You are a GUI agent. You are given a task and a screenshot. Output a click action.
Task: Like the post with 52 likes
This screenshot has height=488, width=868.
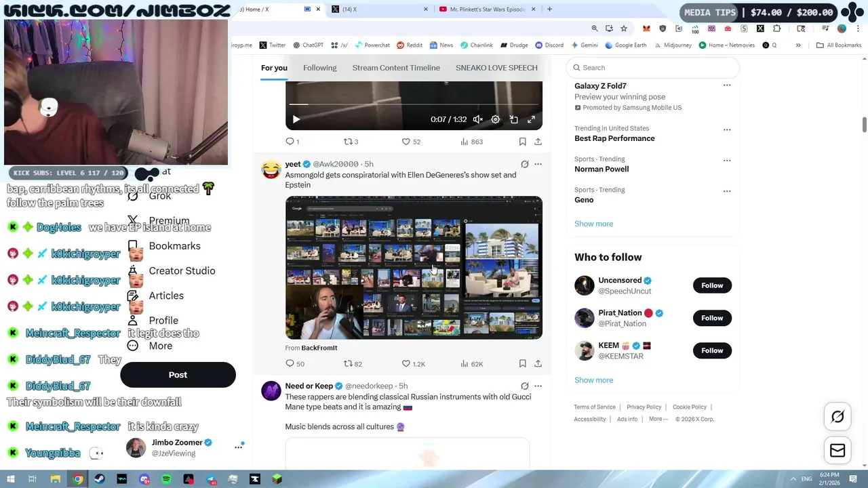pos(411,142)
